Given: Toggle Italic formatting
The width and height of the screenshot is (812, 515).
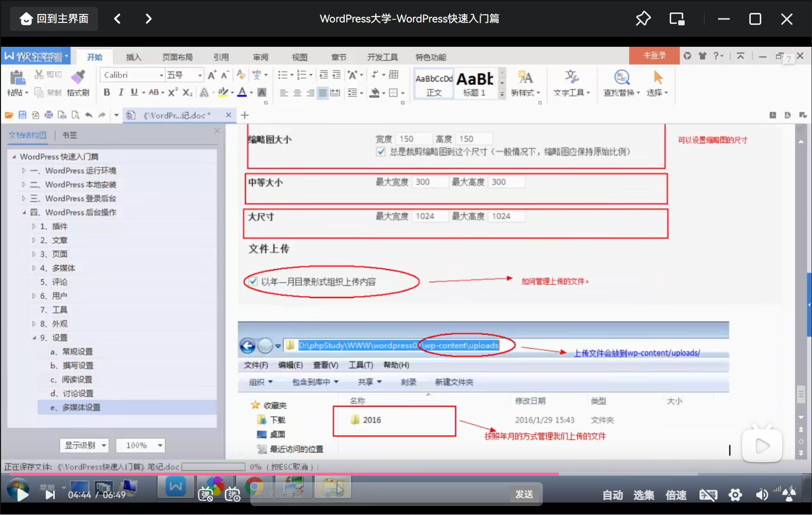Looking at the screenshot, I should pos(121,92).
